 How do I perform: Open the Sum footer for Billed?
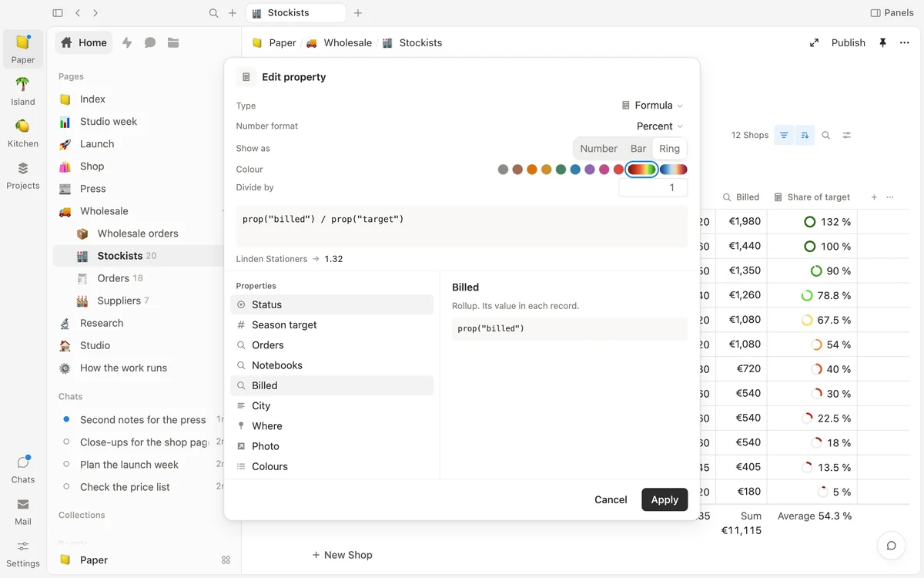(x=742, y=523)
